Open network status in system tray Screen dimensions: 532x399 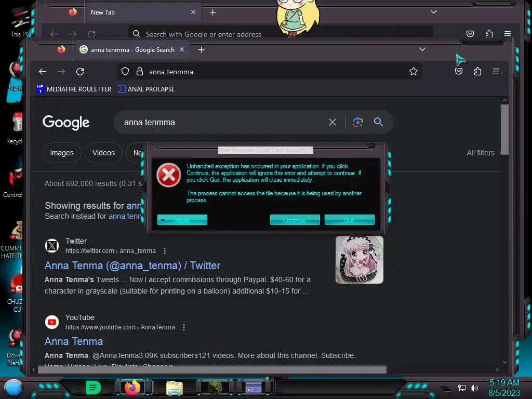[462, 388]
